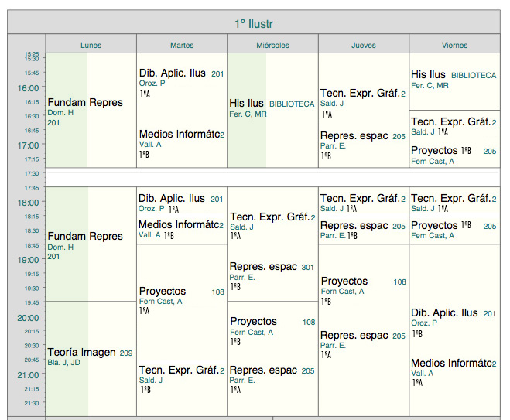Click the 19:00 time marker

[28, 260]
